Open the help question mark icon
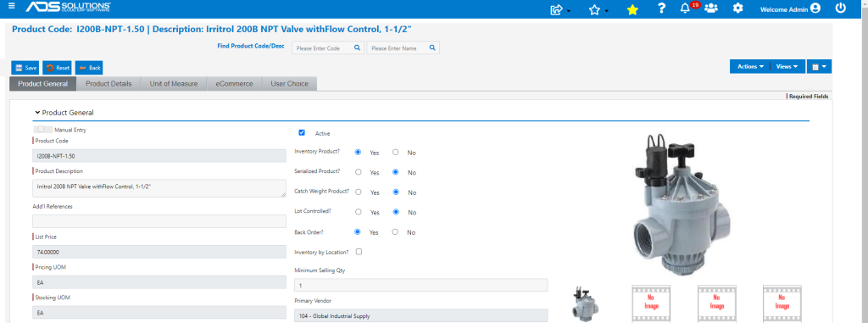 (x=661, y=8)
